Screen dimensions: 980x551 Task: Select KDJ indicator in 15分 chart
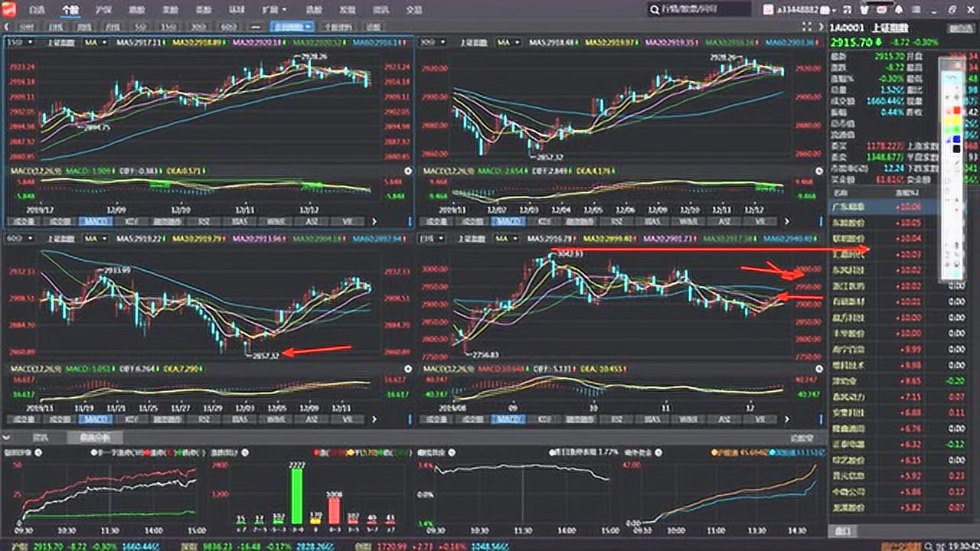coord(132,221)
